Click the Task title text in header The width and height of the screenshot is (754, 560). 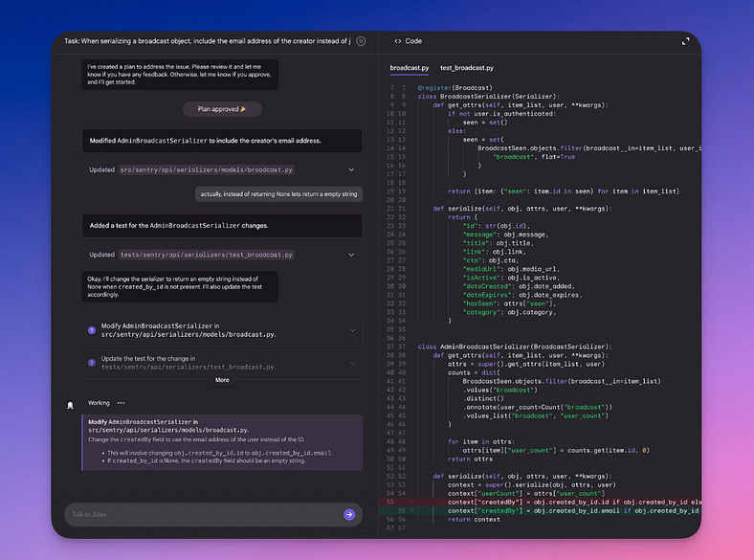pyautogui.click(x=208, y=41)
